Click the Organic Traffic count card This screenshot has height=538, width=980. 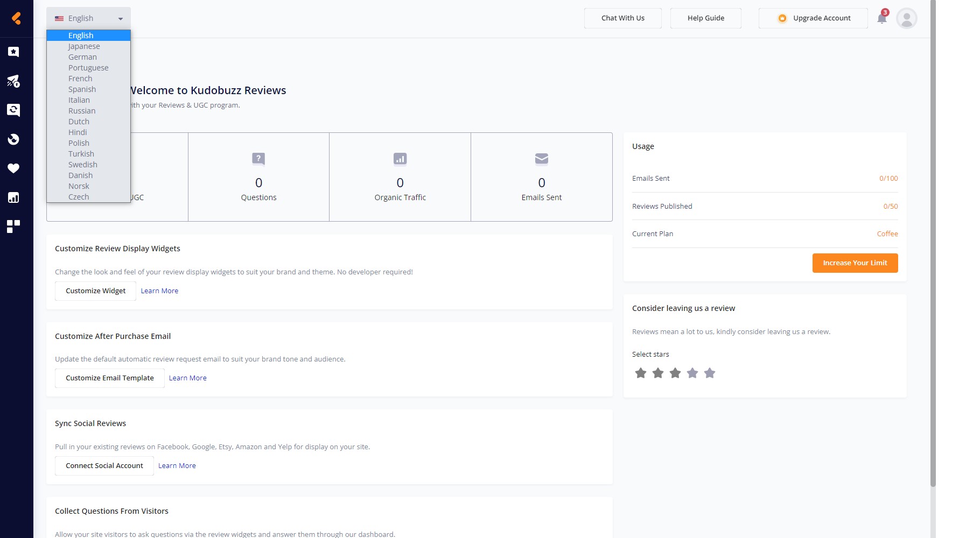point(400,177)
